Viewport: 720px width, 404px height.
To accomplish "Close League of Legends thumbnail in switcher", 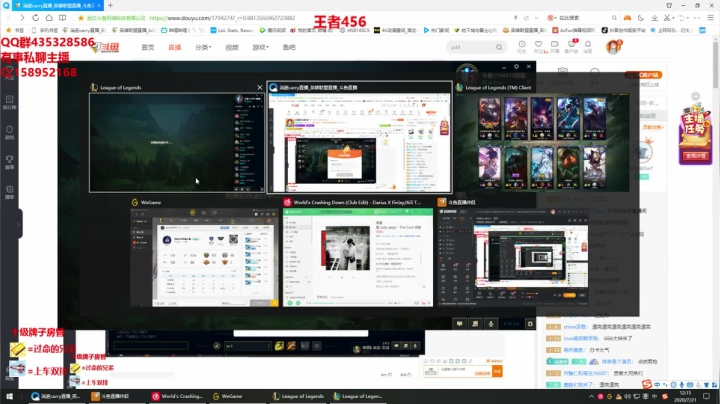I will pyautogui.click(x=259, y=87).
